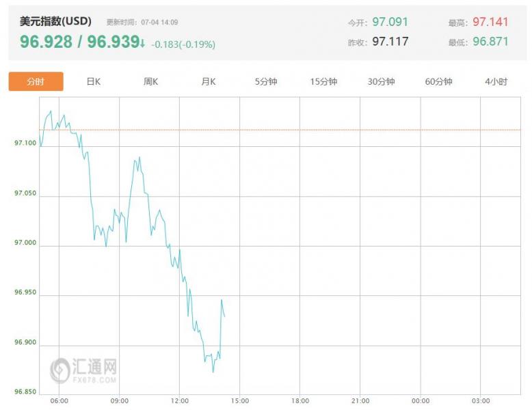Select the 分时 time-sharing tab
The width and height of the screenshot is (532, 410).
pyautogui.click(x=36, y=81)
